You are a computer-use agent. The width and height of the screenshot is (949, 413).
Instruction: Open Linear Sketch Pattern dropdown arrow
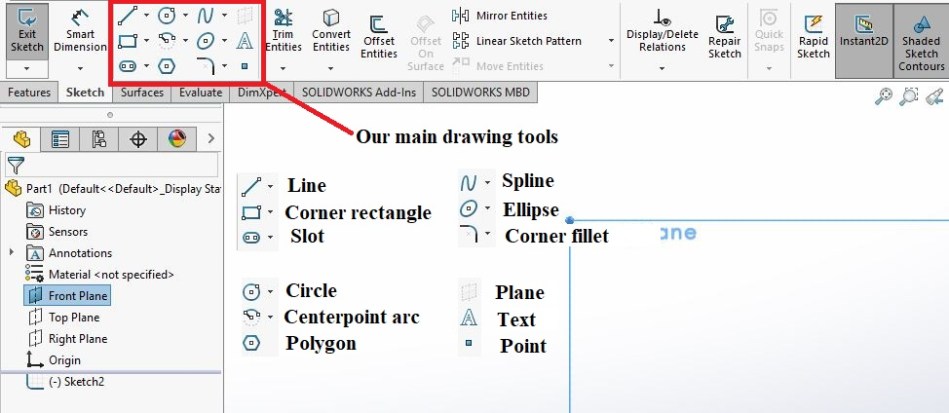610,41
